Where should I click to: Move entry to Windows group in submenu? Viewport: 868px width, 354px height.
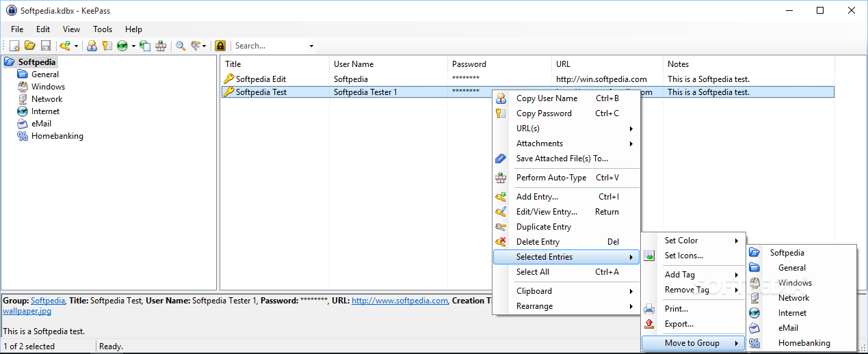[801, 283]
